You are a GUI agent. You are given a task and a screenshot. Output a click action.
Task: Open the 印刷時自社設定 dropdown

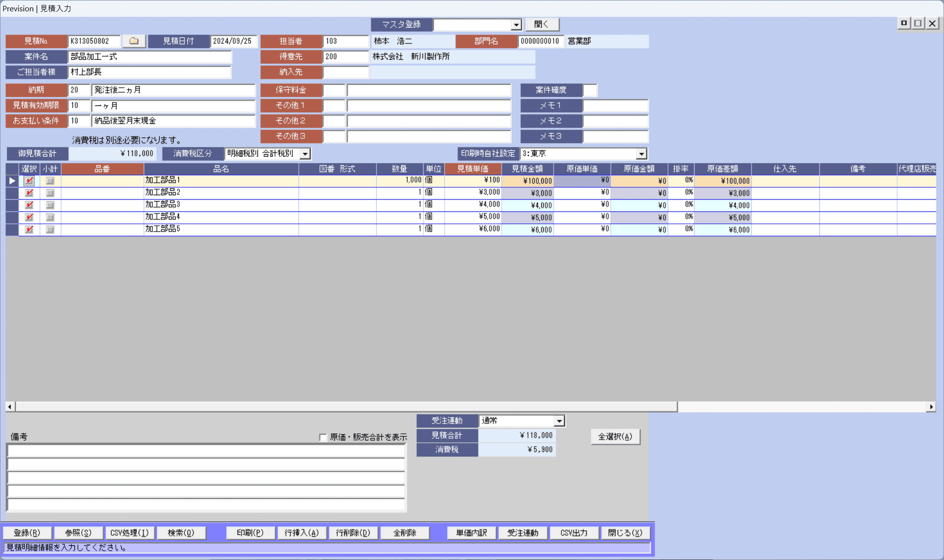(x=641, y=154)
